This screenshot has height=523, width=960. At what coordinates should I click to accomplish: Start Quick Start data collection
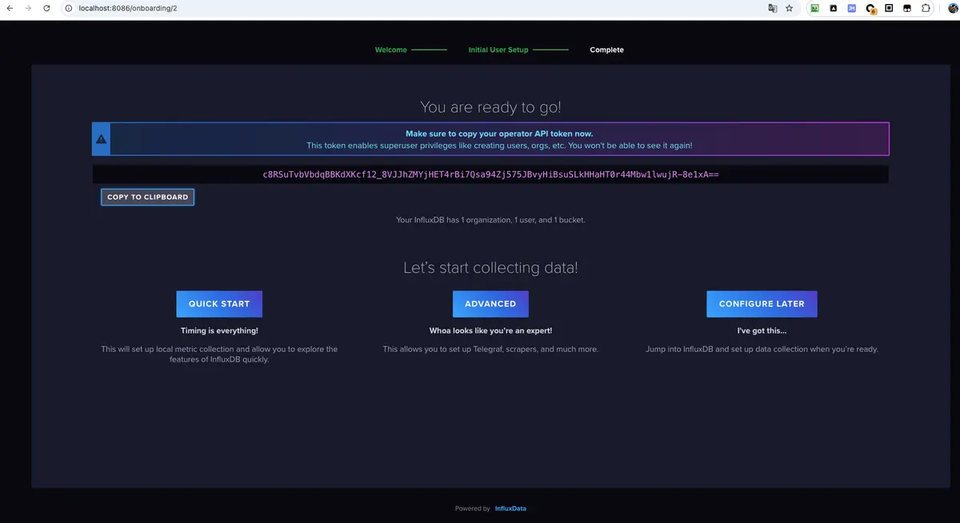click(x=219, y=304)
